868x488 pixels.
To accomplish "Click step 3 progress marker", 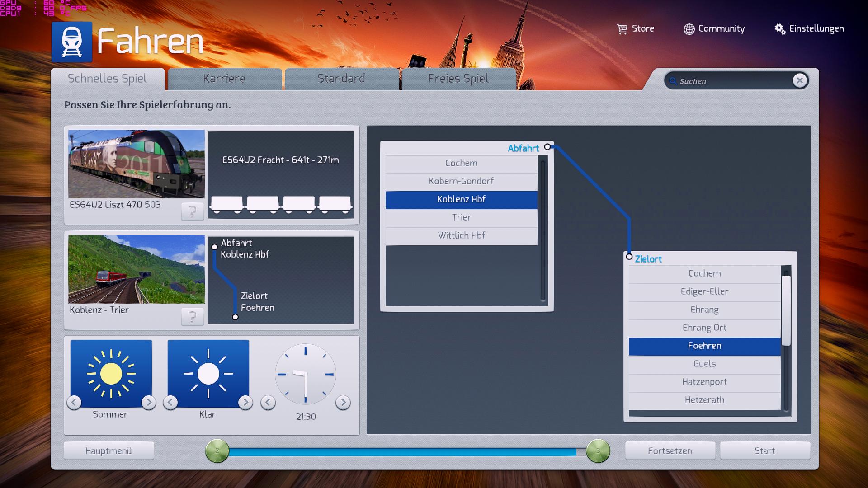I will (x=598, y=450).
